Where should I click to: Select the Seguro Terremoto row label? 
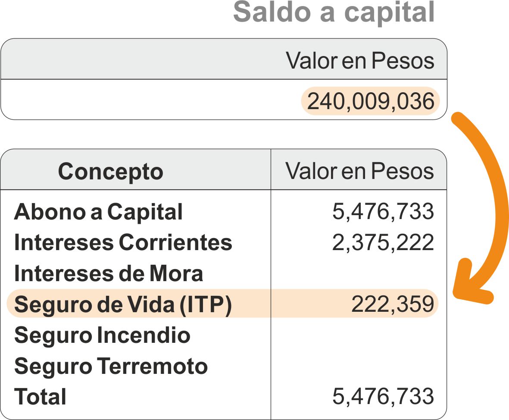click(x=111, y=367)
